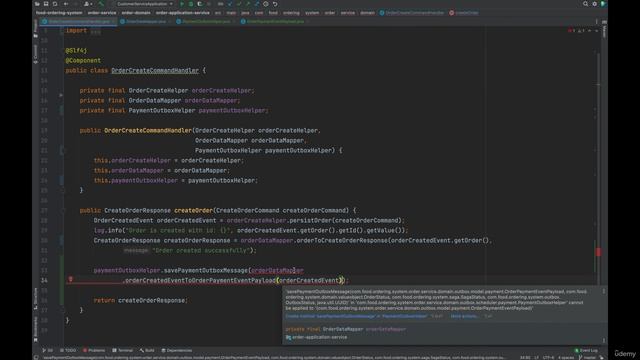Click More actions link in error popup
Image resolution: width=640 pixels, height=360 pixels.
pyautogui.click(x=464, y=316)
